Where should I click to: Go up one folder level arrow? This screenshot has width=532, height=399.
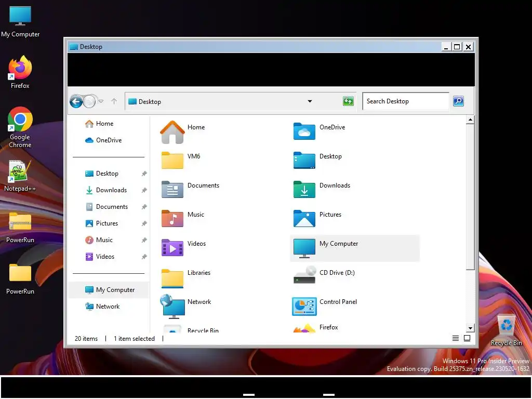(x=114, y=101)
